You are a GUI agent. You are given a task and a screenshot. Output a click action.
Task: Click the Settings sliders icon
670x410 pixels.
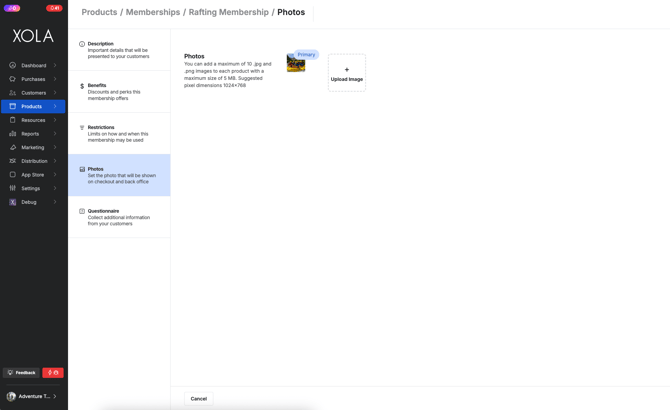pyautogui.click(x=12, y=188)
